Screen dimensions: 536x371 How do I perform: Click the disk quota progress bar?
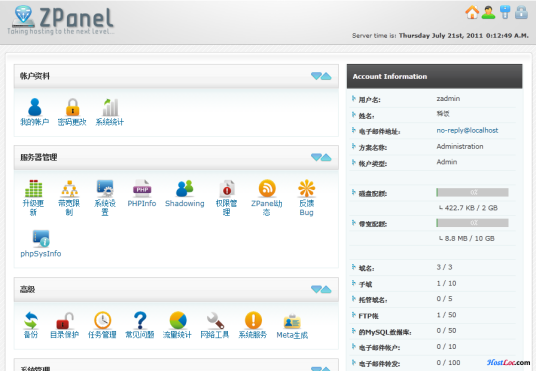[472, 193]
